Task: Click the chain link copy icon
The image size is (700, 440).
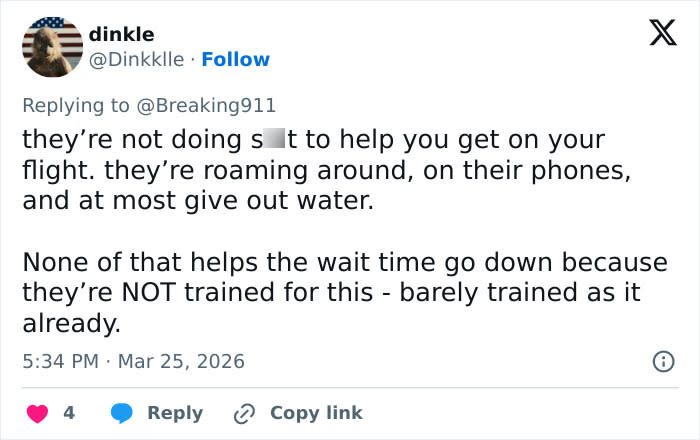Action: (245, 412)
